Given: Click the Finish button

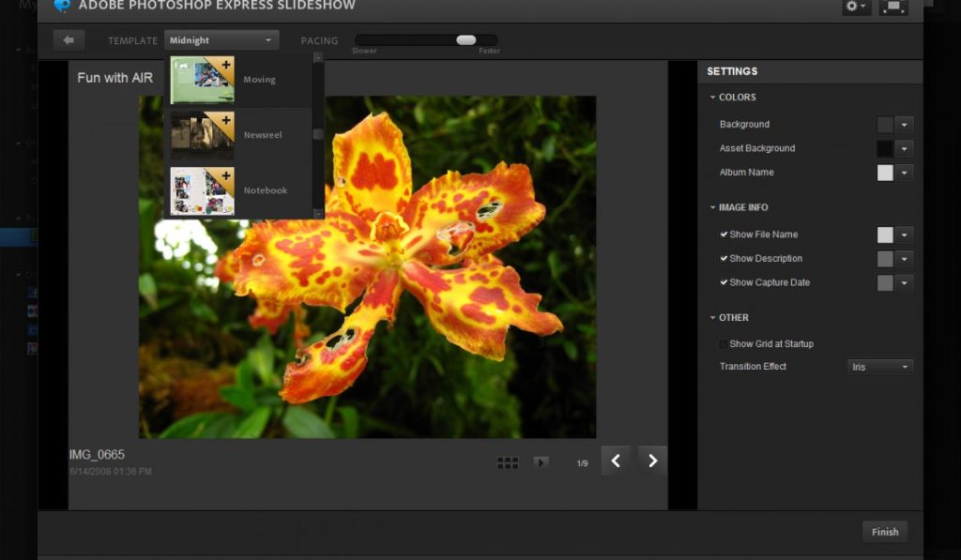Looking at the screenshot, I should click(x=884, y=532).
